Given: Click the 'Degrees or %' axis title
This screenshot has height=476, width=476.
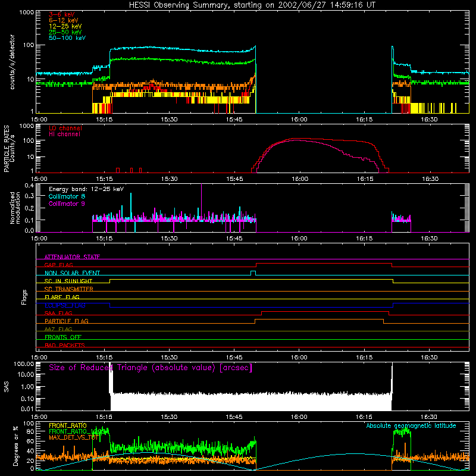Looking at the screenshot, I should click(15, 446).
